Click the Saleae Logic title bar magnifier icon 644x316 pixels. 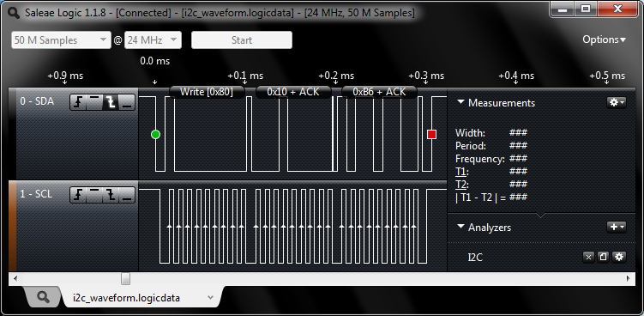tap(14, 13)
